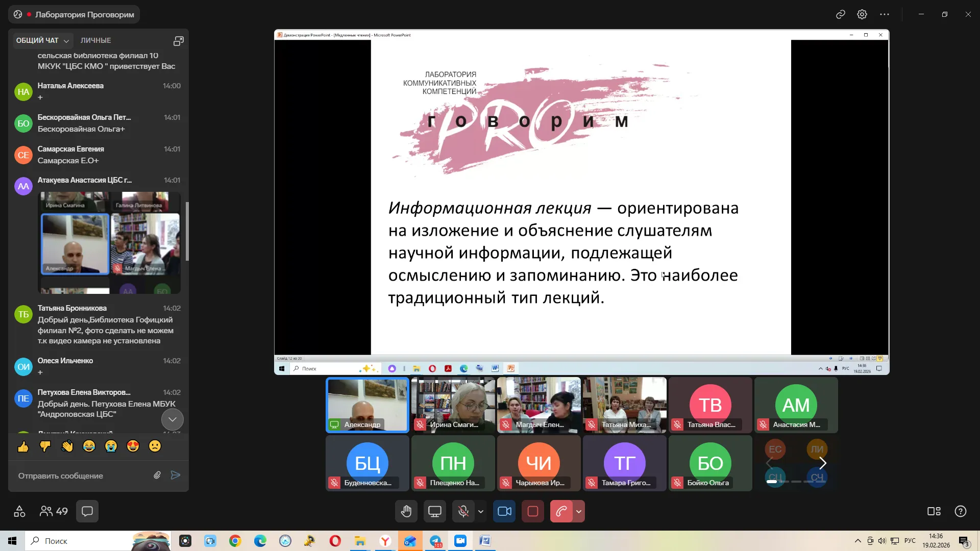Start screen sharing
This screenshot has height=551, width=980.
[435, 511]
